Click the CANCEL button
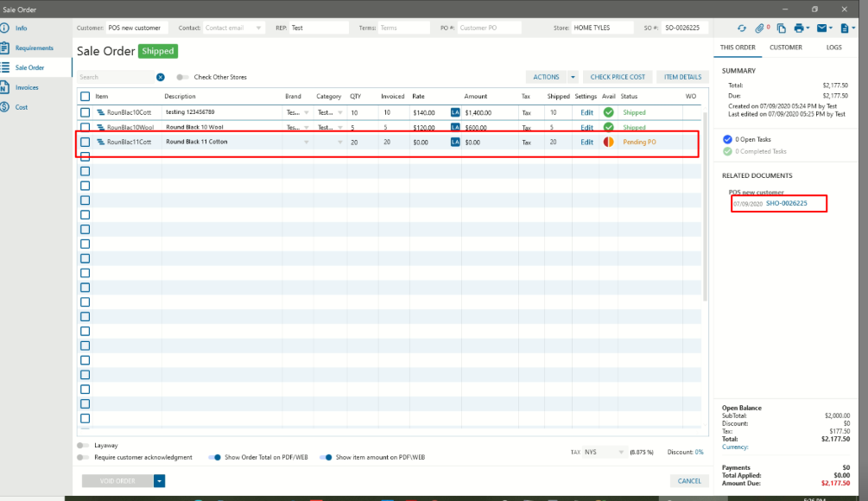Screen dimensions: 868x501 [689, 480]
